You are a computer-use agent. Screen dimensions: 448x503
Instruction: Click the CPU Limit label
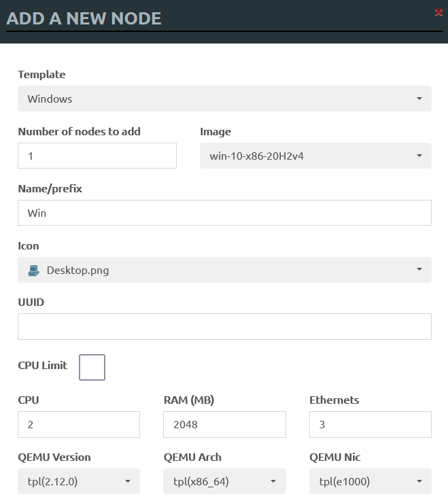[43, 366]
